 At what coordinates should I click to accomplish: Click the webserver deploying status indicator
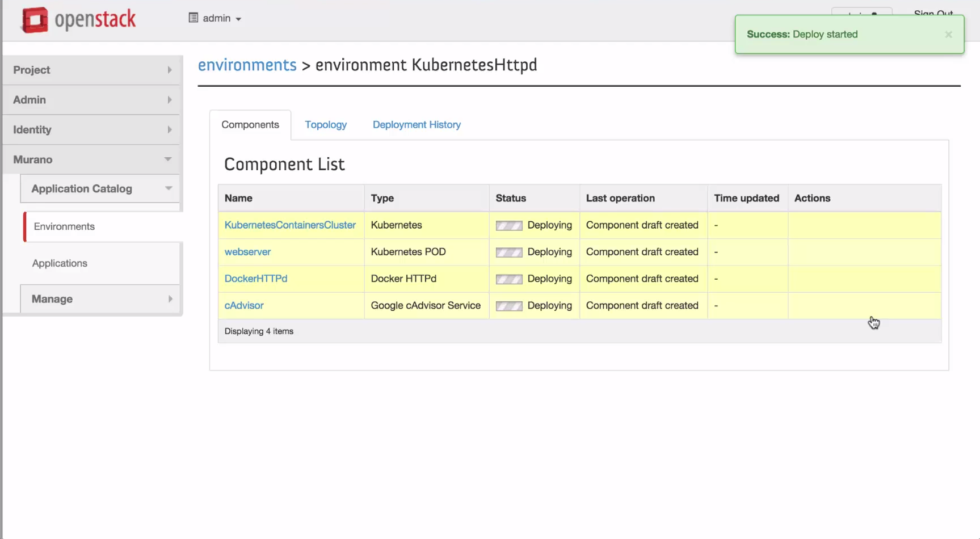tap(508, 252)
